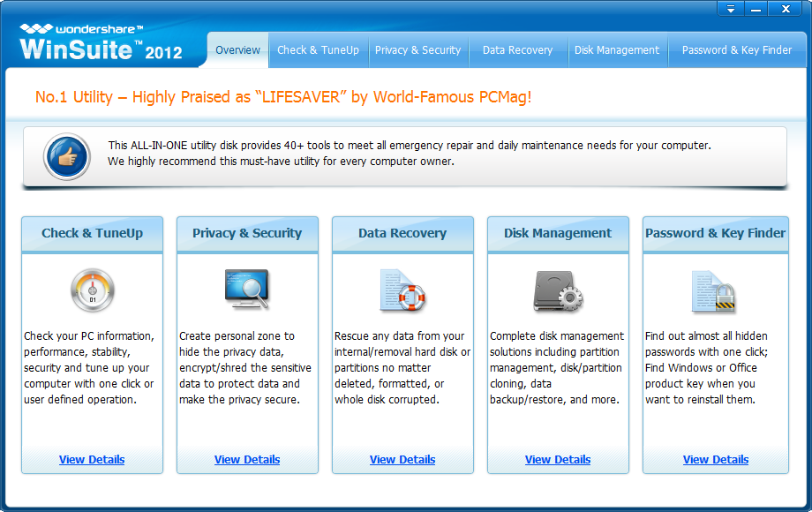Open the title bar dropdown arrow menu
The height and width of the screenshot is (512, 812).
pos(731,9)
